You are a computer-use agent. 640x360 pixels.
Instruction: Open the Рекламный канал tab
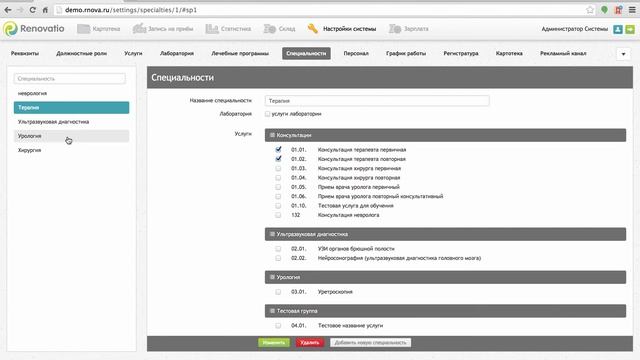point(563,53)
